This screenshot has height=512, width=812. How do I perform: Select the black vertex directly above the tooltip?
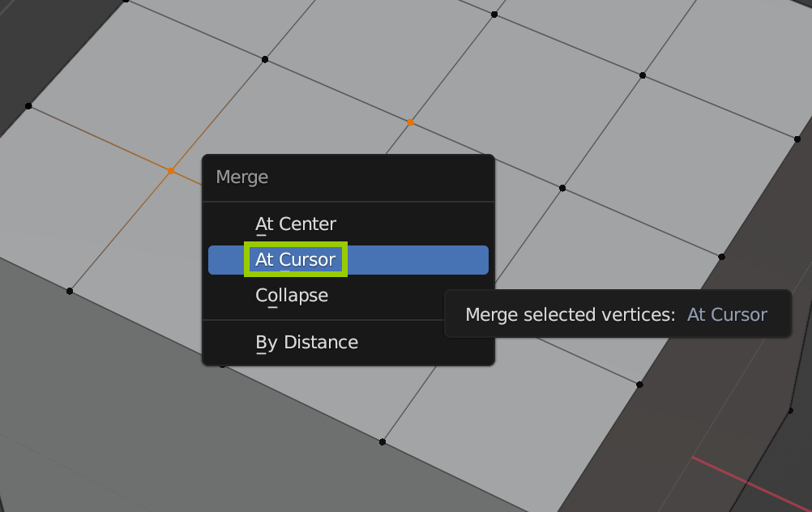pyautogui.click(x=721, y=257)
